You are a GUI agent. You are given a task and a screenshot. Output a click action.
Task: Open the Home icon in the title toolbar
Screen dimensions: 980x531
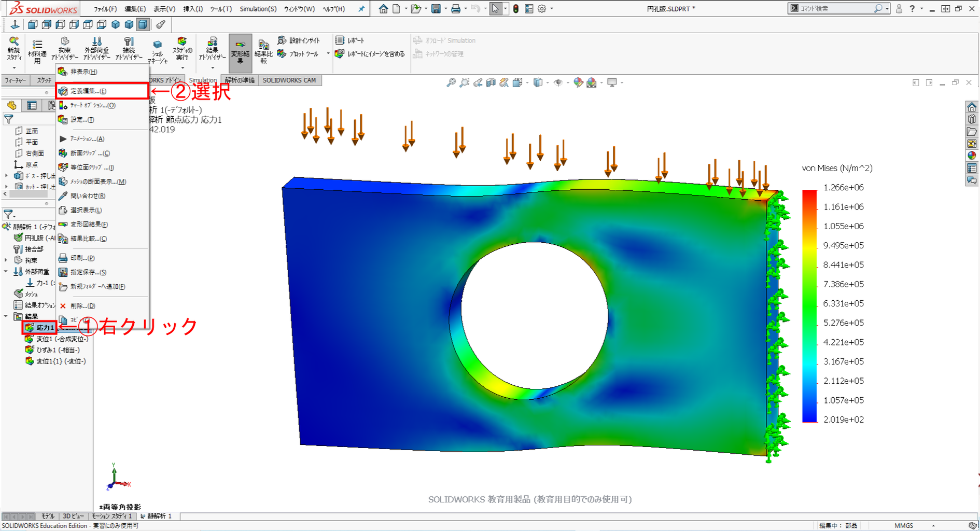point(383,9)
